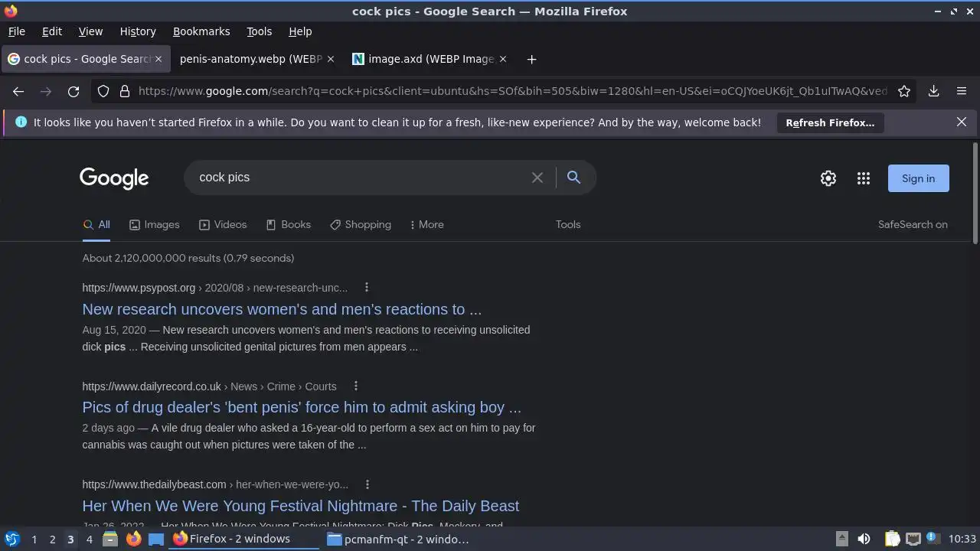
Task: Click the page vertical scrollbar thumb
Action: coord(975,194)
